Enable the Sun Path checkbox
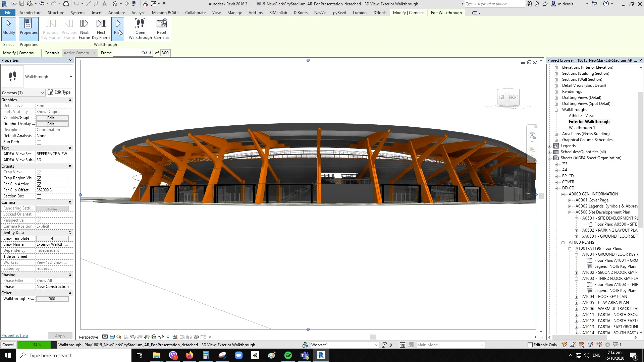Viewport: 644px width, 362px height. point(39,142)
